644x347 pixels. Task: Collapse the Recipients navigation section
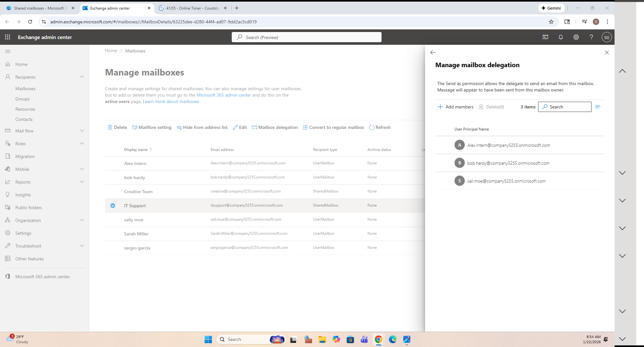(x=82, y=77)
